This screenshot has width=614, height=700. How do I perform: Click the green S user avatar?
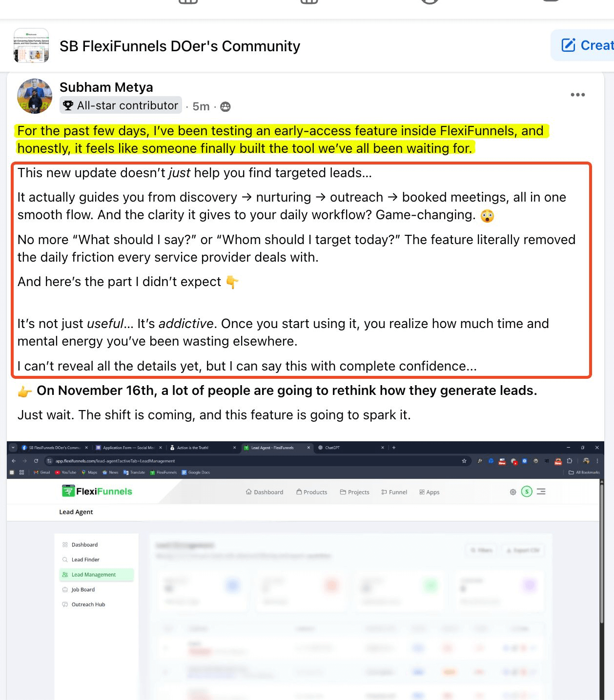tap(527, 492)
